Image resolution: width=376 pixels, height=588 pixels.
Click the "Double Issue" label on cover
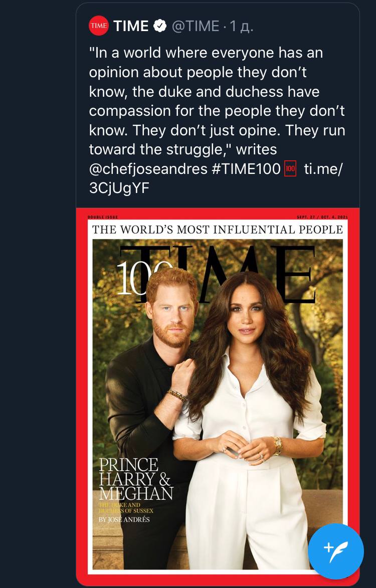point(102,217)
